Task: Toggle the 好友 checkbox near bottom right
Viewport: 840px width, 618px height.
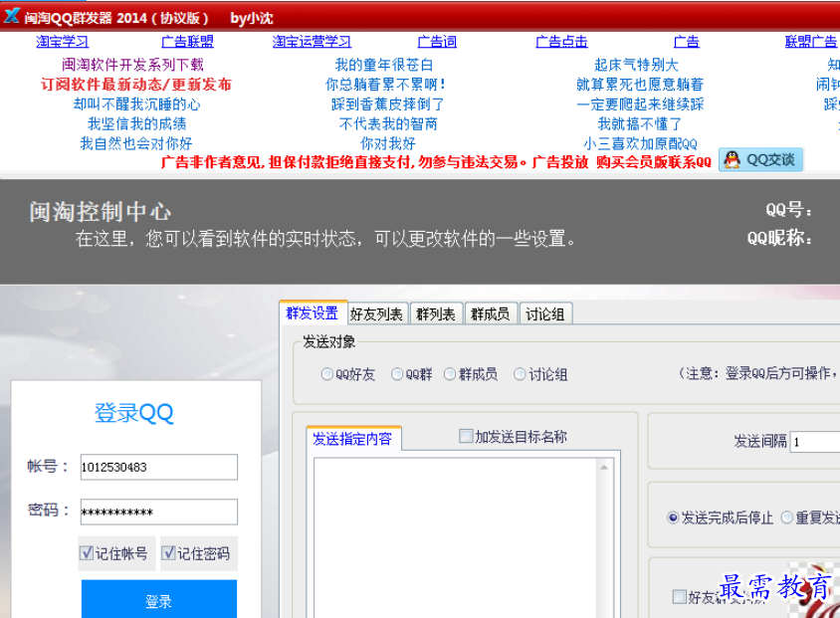Action: (x=680, y=596)
